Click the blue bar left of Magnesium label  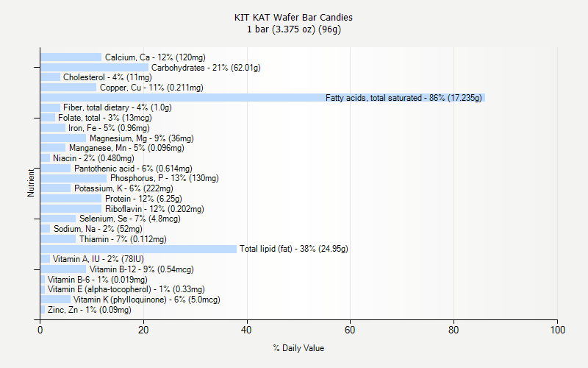click(63, 138)
